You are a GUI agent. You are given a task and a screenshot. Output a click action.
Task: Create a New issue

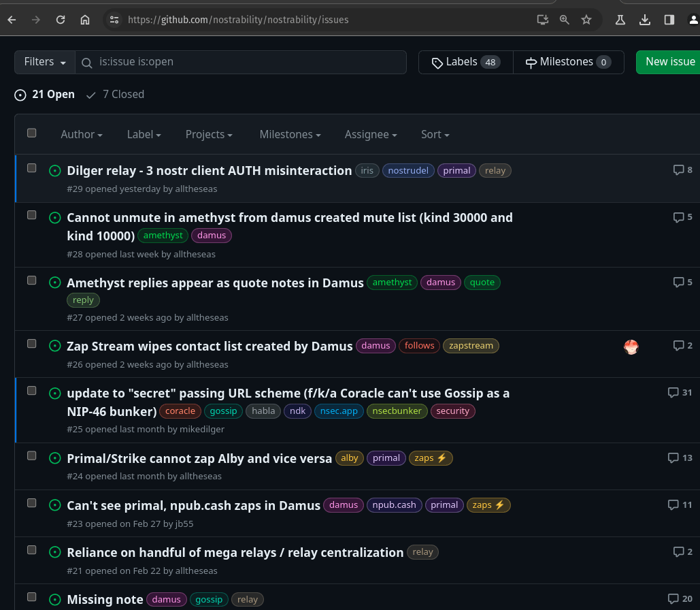coord(668,62)
